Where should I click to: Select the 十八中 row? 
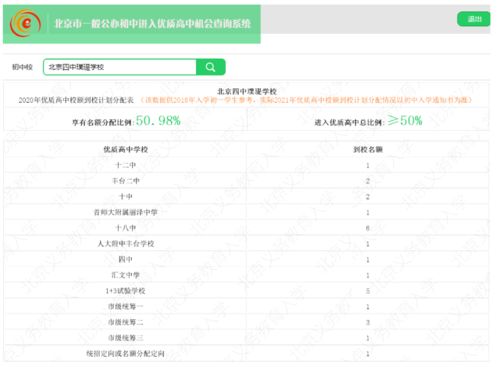click(x=247, y=228)
